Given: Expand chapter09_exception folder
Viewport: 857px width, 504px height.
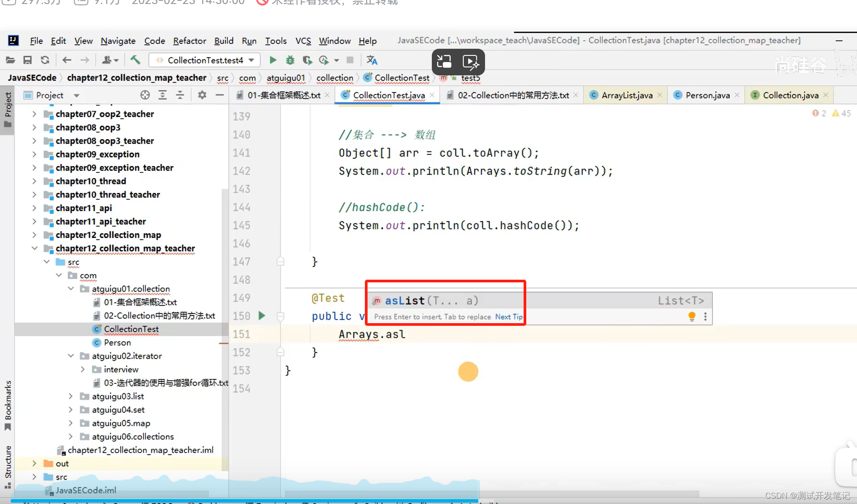Looking at the screenshot, I should point(34,154).
